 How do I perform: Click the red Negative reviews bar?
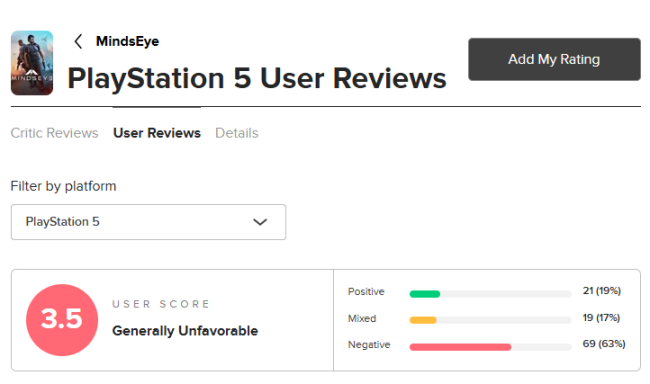pos(460,347)
